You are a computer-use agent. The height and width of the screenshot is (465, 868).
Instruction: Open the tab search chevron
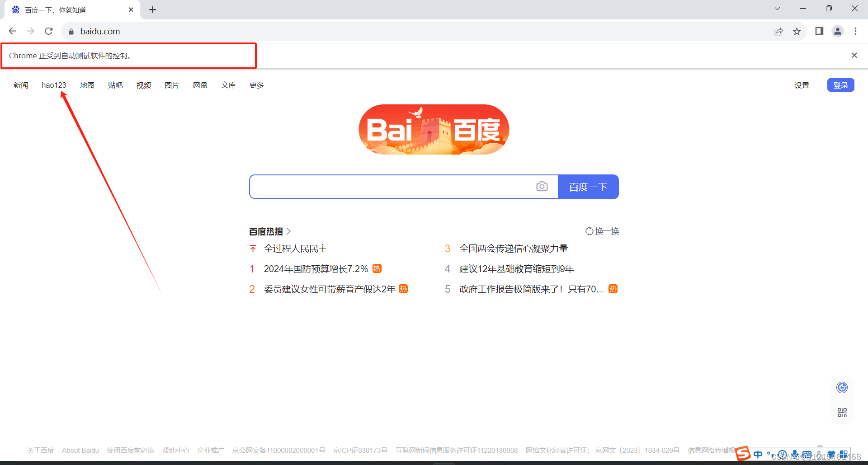click(777, 9)
